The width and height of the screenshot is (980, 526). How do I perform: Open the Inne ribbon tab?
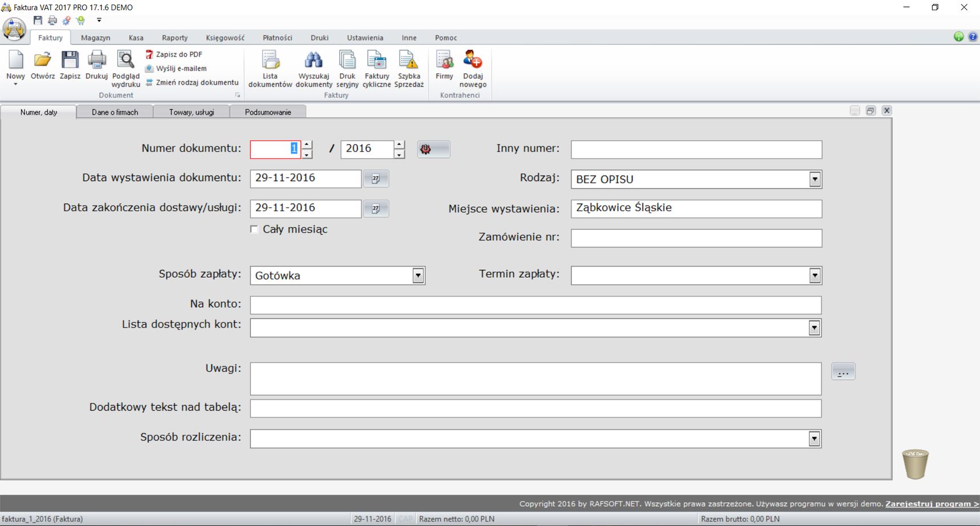click(409, 38)
